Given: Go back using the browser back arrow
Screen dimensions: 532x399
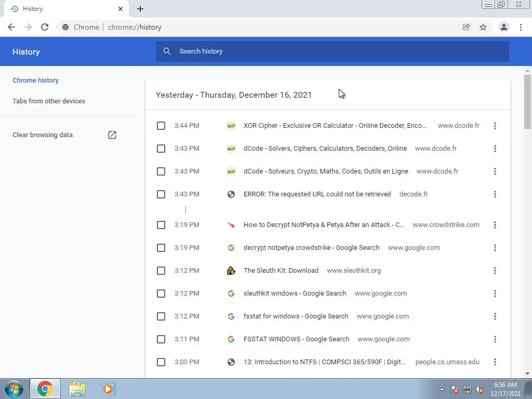Looking at the screenshot, I should pyautogui.click(x=11, y=27).
